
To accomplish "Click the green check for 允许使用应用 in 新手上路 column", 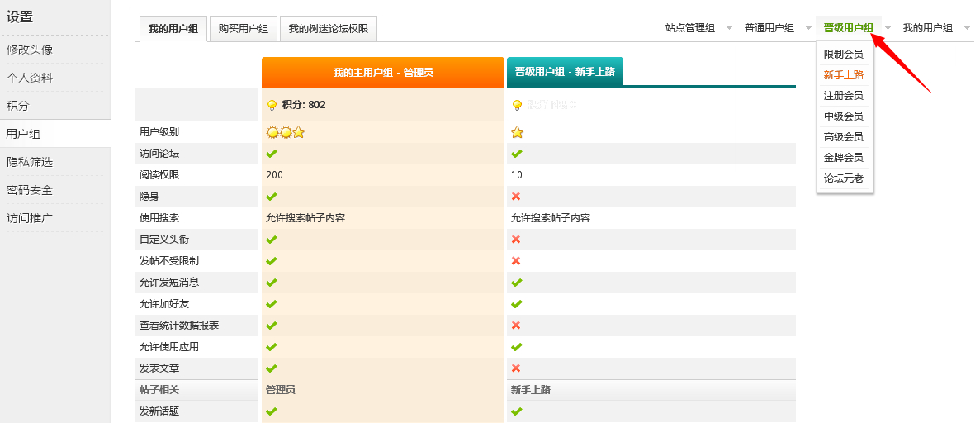I will (x=516, y=347).
